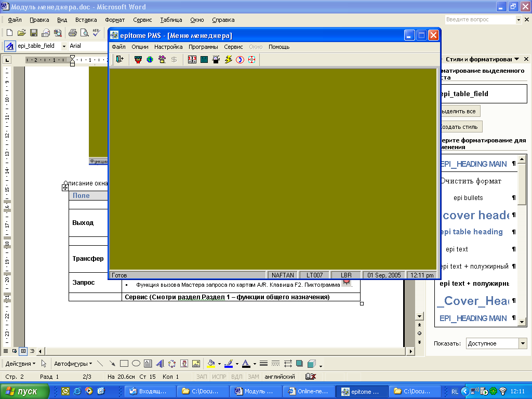This screenshot has height=399, width=532.
Task: Expand the Автофигуры menu
Action: tap(73, 364)
